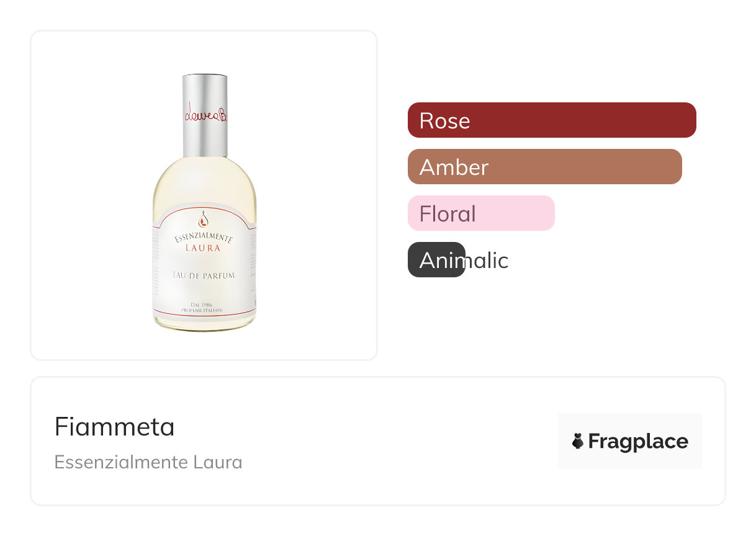Click the EAU DE PARFUM text on the bottle
This screenshot has height=536, width=756.
[x=203, y=275]
